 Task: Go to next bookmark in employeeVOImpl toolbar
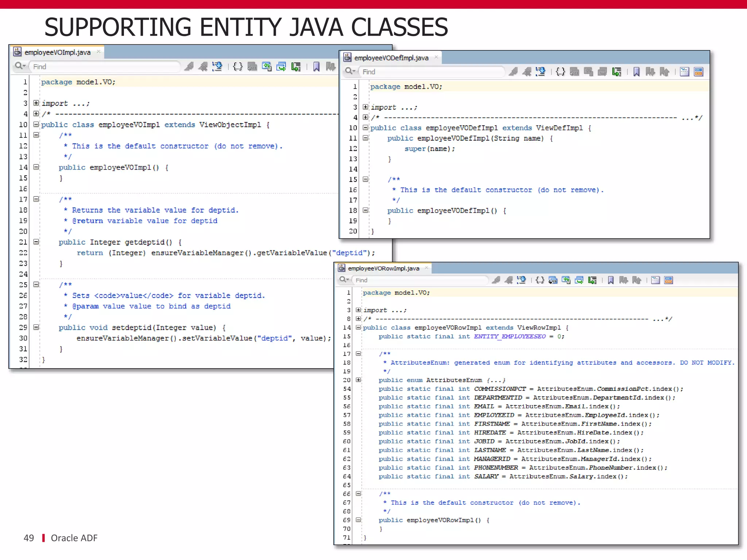[330, 66]
